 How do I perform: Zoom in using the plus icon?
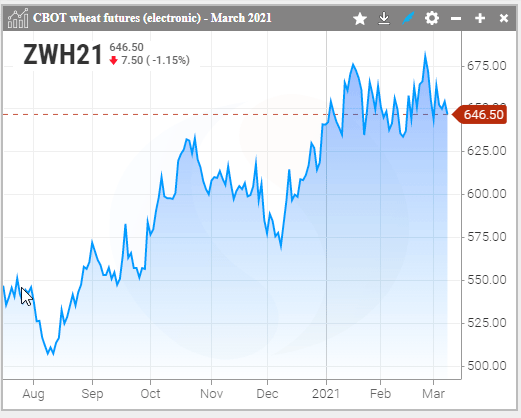tap(480, 18)
